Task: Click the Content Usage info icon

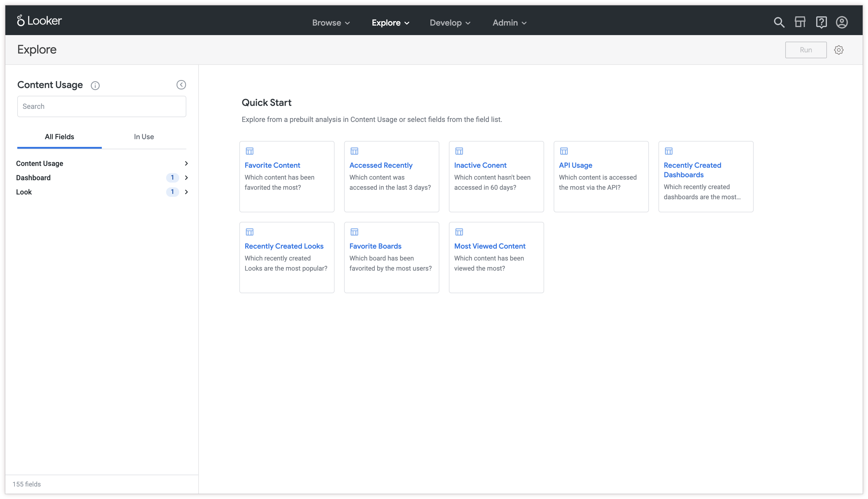Action: (x=95, y=85)
